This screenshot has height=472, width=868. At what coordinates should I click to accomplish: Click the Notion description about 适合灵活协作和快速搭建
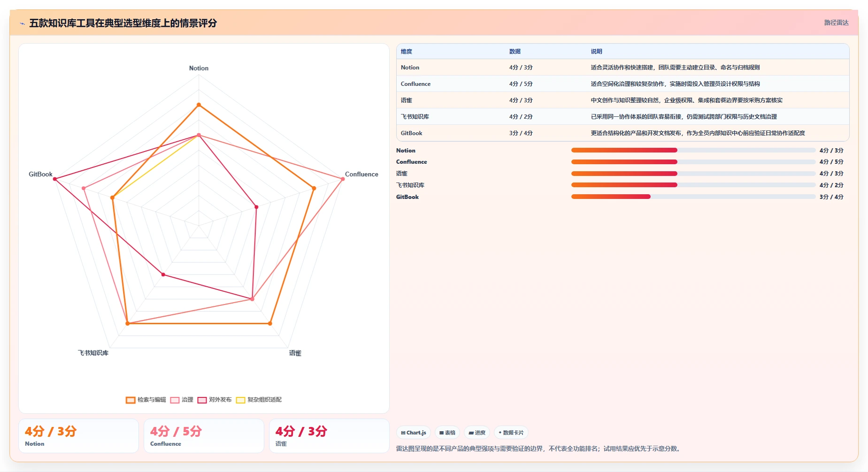point(675,68)
